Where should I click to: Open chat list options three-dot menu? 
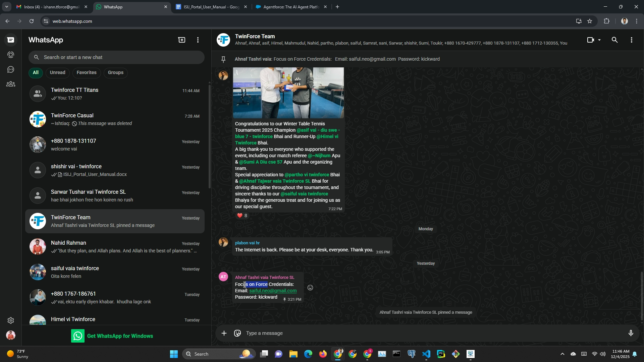(x=198, y=40)
